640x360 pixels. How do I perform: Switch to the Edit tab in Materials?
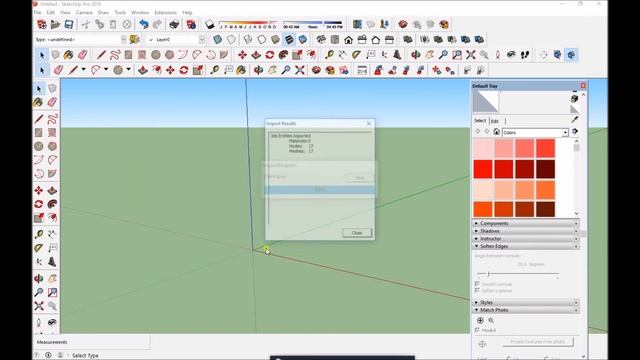(x=495, y=121)
